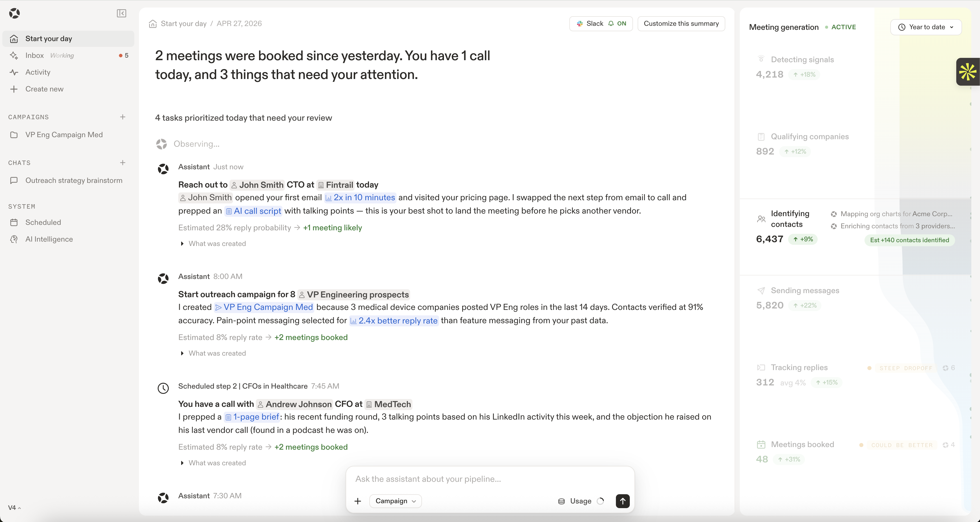Click the home breadcrumb icon
Image resolution: width=980 pixels, height=522 pixels.
click(x=153, y=24)
